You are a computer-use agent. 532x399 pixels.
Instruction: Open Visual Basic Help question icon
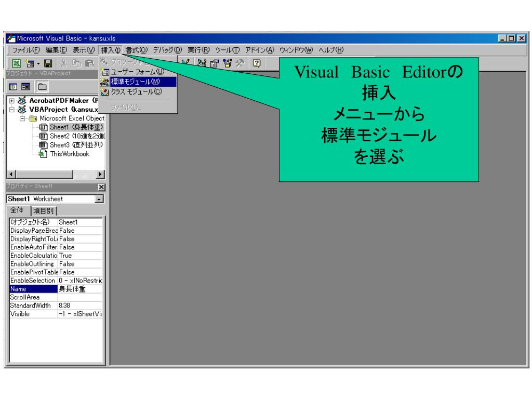click(x=257, y=63)
